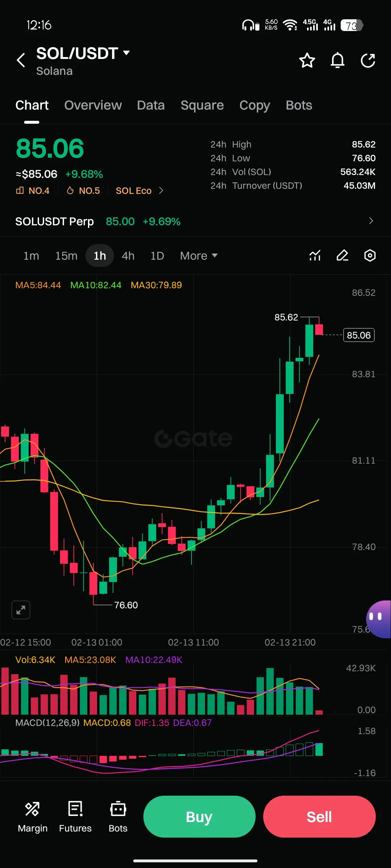Open SOL Eco category arrow
Viewport: 391px width, 868px height.
tap(161, 191)
